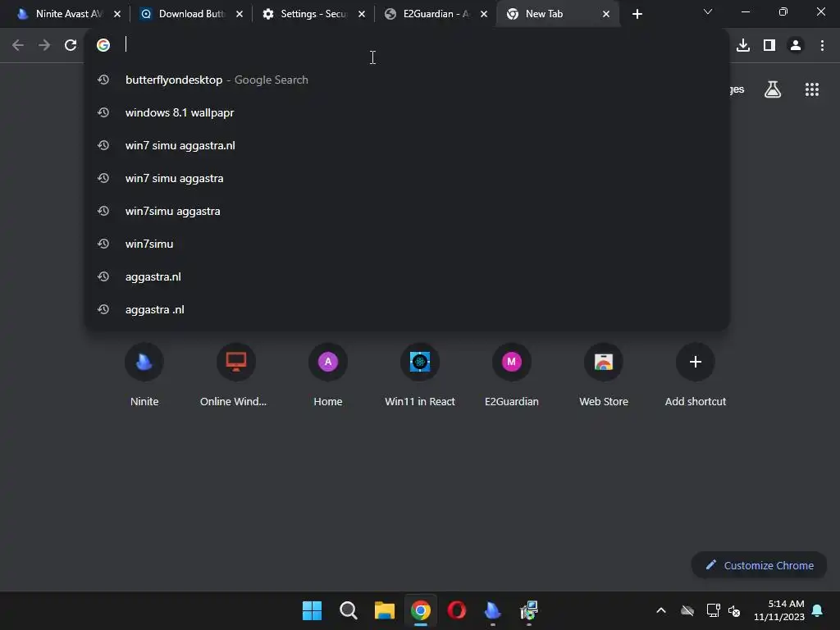The width and height of the screenshot is (840, 630).
Task: Close the New Tab tab
Action: 606,14
